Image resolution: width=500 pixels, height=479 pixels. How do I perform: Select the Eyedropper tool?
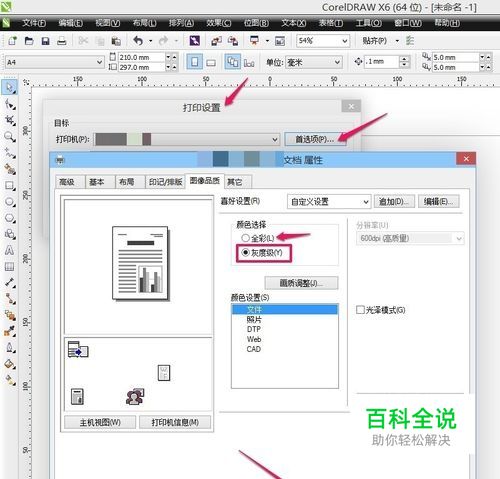(10, 331)
